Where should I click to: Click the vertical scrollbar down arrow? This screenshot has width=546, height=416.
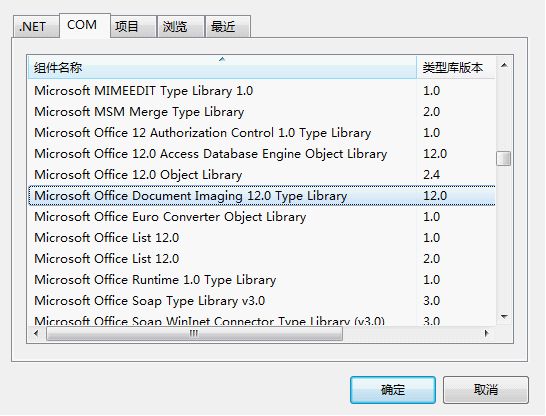(x=504, y=316)
